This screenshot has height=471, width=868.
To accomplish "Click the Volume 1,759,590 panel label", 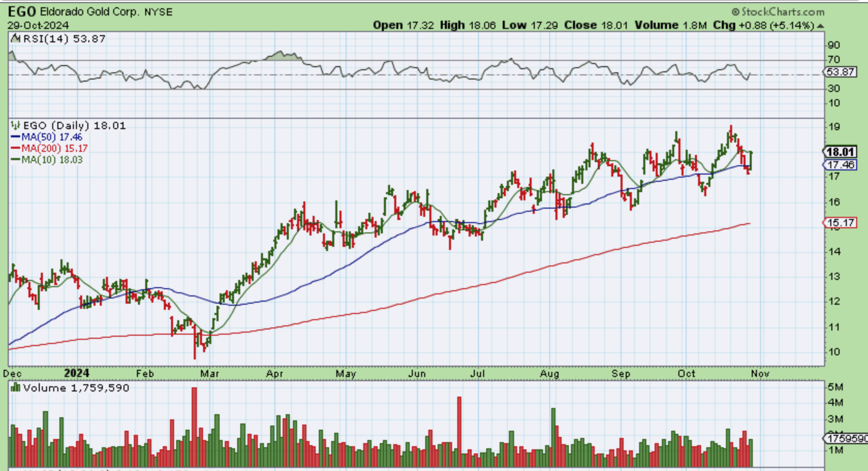I will point(76,388).
